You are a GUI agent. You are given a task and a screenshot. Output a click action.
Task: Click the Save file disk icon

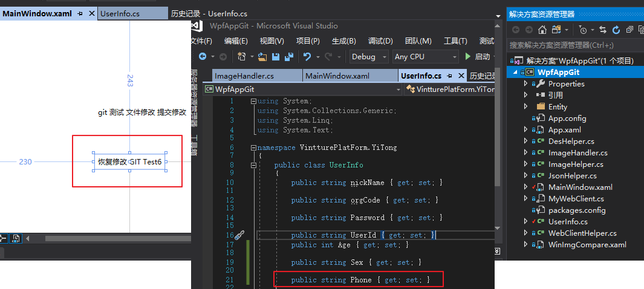(x=276, y=57)
